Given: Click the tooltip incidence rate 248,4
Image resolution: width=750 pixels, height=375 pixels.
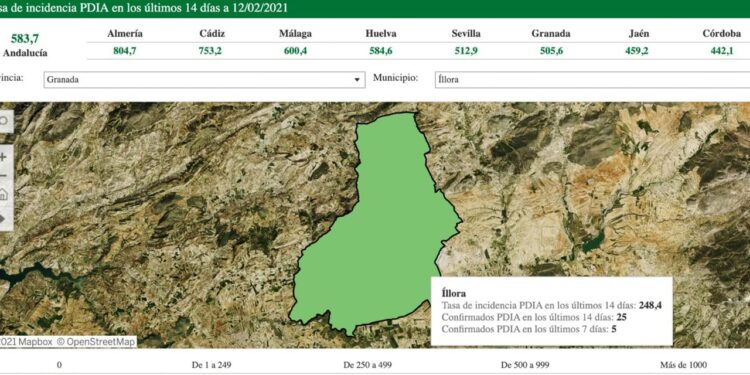Looking at the screenshot, I should (x=650, y=306).
